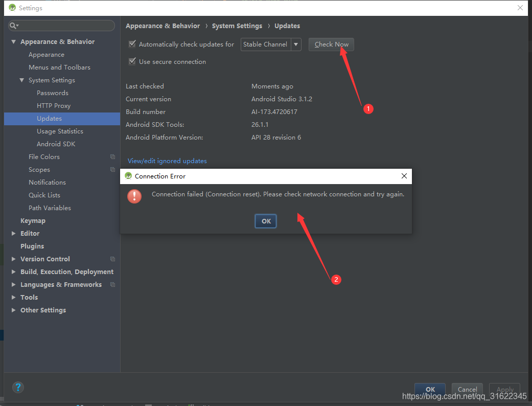Click the build number AI-173.4720617
Viewport: 532px width, 406px height.
274,111
